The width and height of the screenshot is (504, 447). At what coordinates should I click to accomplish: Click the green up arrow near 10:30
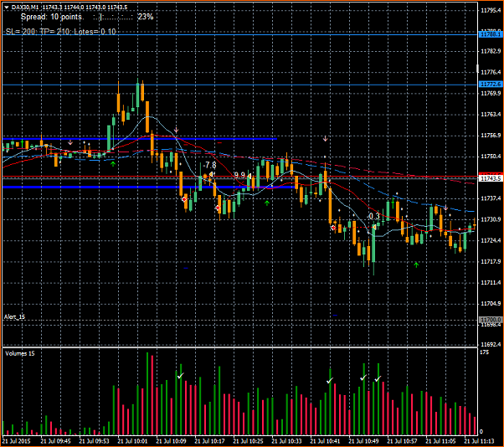tap(267, 203)
